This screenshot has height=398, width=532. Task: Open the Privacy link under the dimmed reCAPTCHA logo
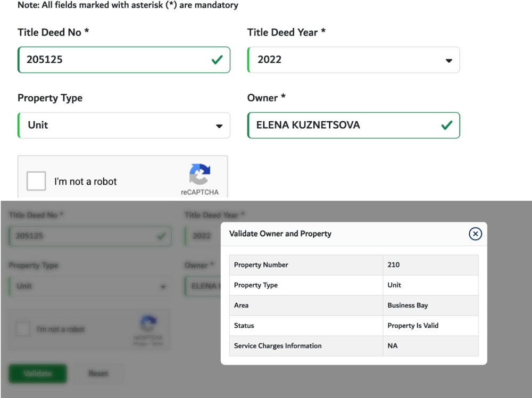tap(140, 344)
